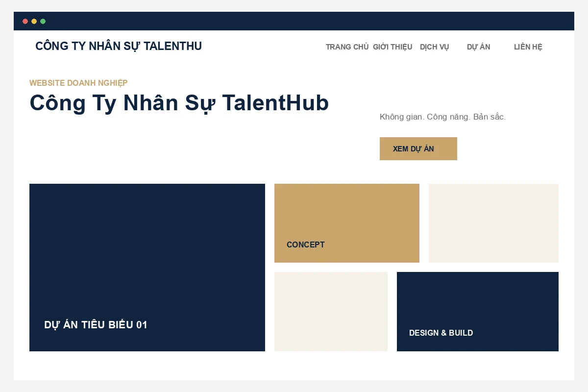Click the yellow window minimize dot
The image size is (588, 392).
click(34, 21)
